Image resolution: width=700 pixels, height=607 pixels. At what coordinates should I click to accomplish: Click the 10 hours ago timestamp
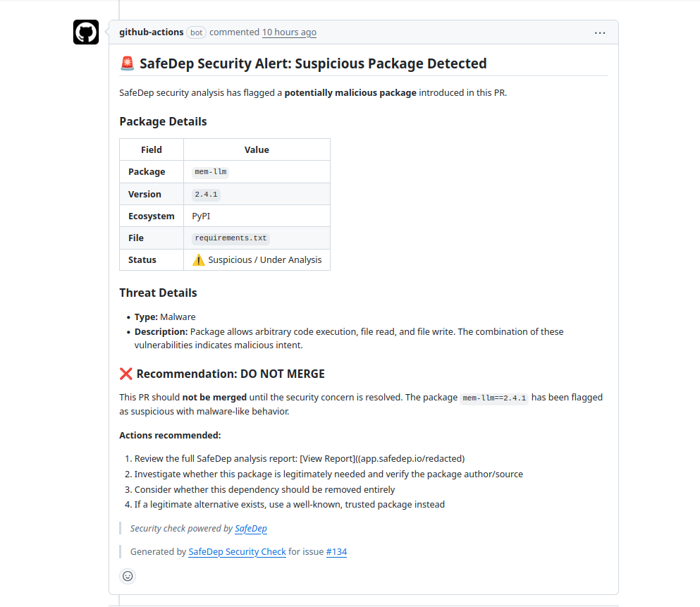[x=289, y=32]
